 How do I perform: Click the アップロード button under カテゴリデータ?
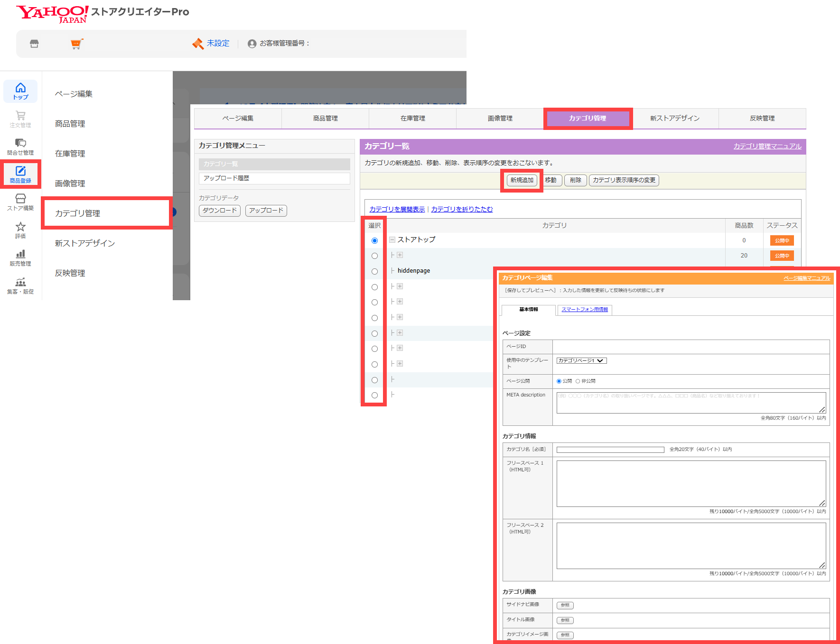266,211
